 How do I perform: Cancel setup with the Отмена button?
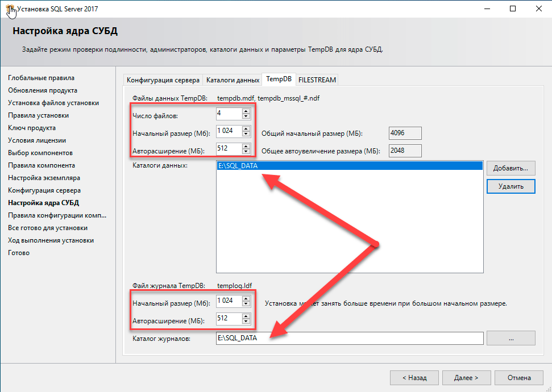pos(519,378)
